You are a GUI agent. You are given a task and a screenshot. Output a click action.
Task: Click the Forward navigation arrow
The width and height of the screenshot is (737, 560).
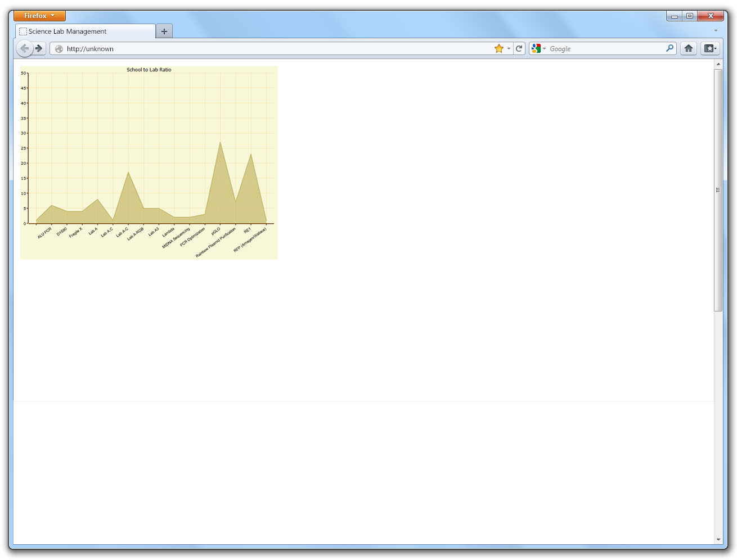point(39,48)
